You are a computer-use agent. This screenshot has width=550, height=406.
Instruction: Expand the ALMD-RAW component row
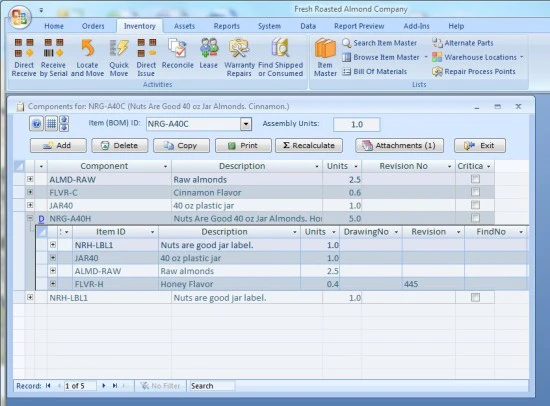pos(30,179)
